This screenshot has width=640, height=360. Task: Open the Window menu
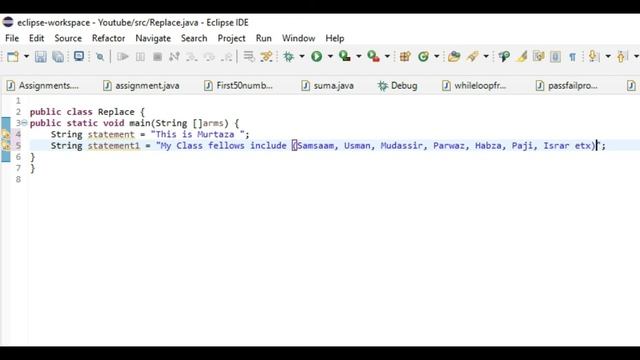click(x=298, y=38)
